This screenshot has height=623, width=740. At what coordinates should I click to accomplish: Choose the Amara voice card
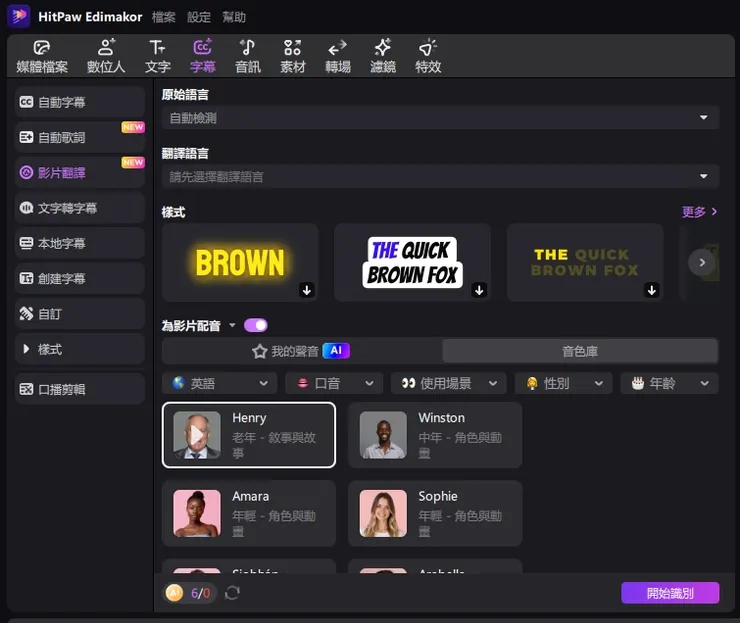(x=249, y=514)
